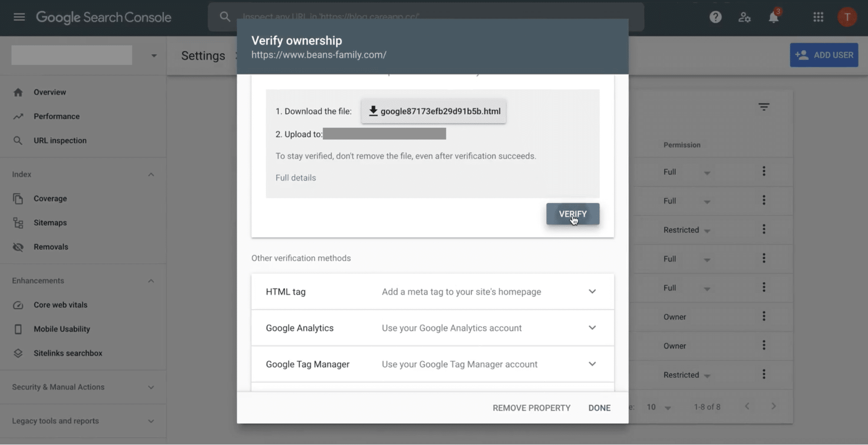
Task: Open the Google apps grid
Action: coord(818,17)
